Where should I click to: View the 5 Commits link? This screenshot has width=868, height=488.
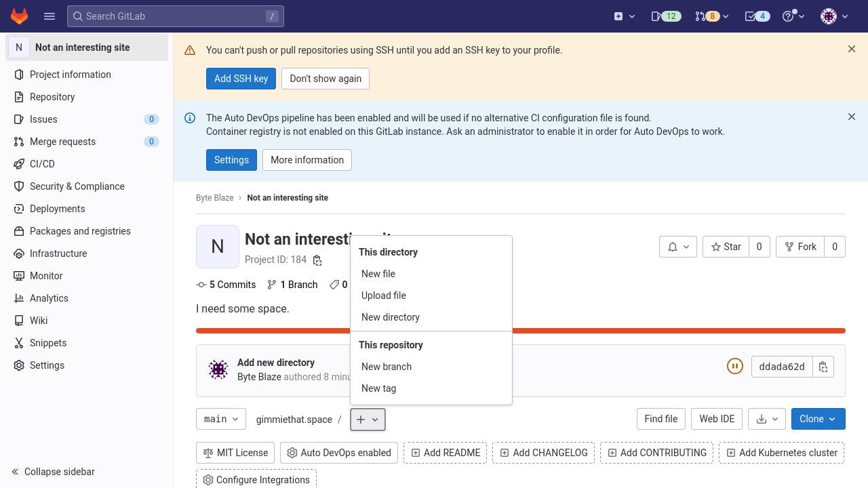pyautogui.click(x=226, y=285)
